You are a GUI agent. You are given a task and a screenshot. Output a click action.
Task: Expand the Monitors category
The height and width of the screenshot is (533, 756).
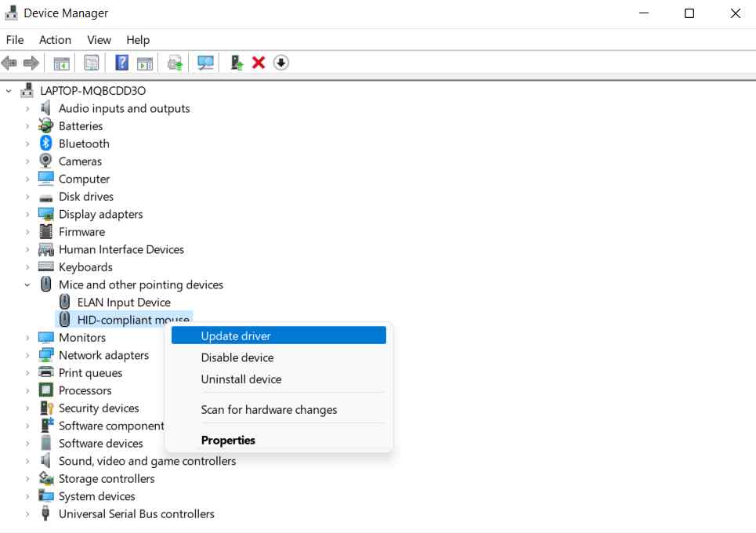click(27, 338)
